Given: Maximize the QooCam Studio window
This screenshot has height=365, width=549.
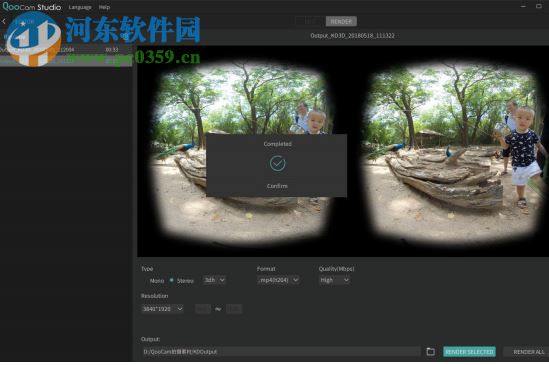Looking at the screenshot, I should pos(539,6).
